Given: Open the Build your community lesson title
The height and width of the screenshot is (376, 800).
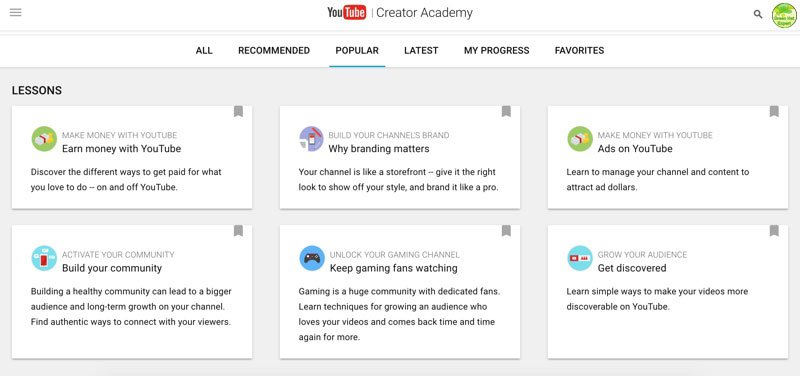Looking at the screenshot, I should click(x=112, y=268).
